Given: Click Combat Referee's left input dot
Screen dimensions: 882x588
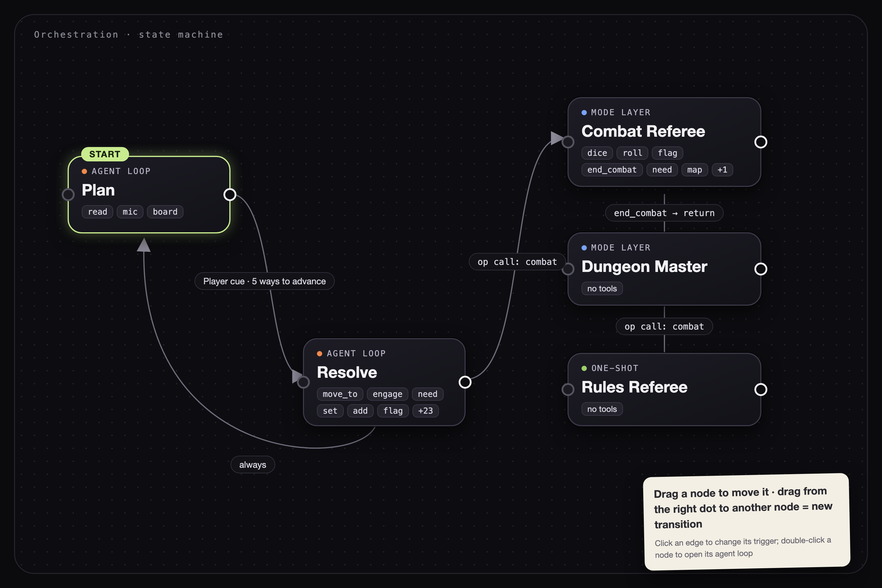Looking at the screenshot, I should tap(568, 142).
